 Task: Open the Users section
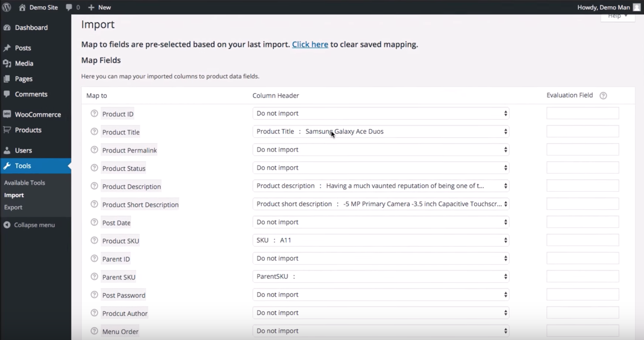pyautogui.click(x=23, y=150)
